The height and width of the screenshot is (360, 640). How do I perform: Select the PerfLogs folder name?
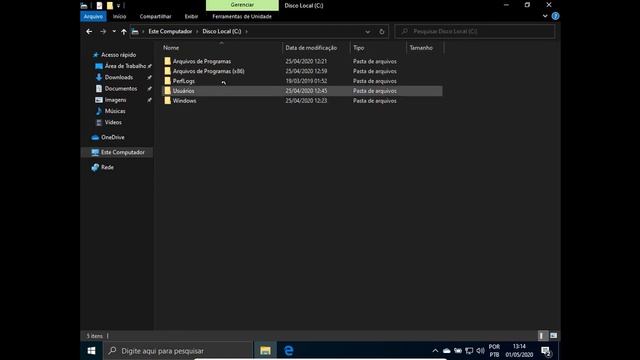click(184, 81)
